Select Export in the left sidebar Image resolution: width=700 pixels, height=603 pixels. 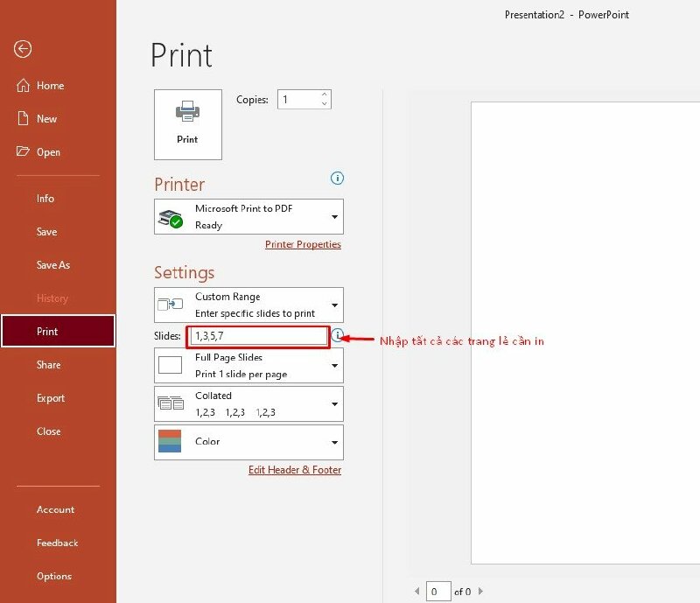pyautogui.click(x=50, y=398)
